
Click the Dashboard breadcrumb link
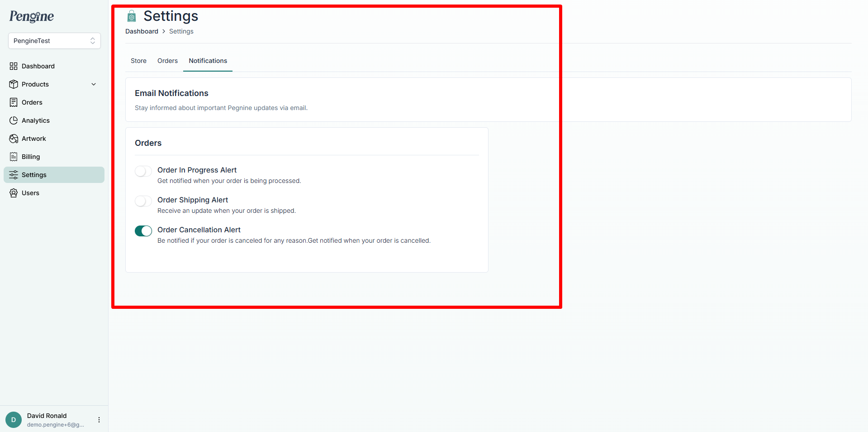(142, 31)
